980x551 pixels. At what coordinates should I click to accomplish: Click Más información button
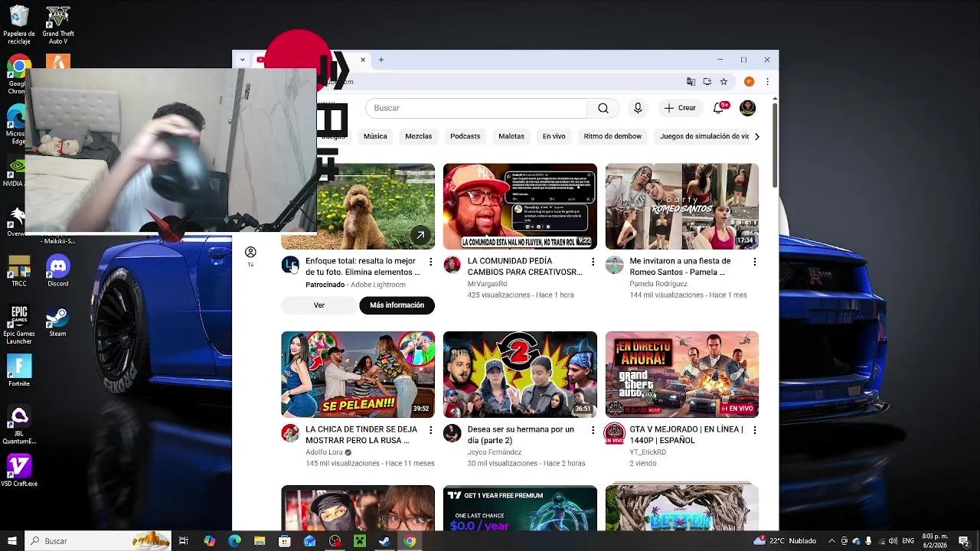click(397, 305)
